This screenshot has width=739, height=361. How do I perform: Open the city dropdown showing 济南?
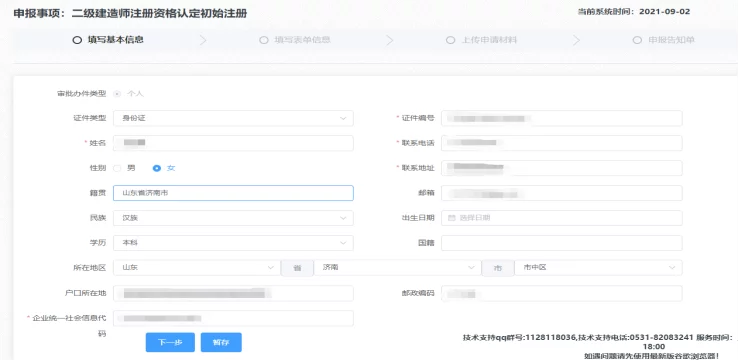(x=397, y=268)
